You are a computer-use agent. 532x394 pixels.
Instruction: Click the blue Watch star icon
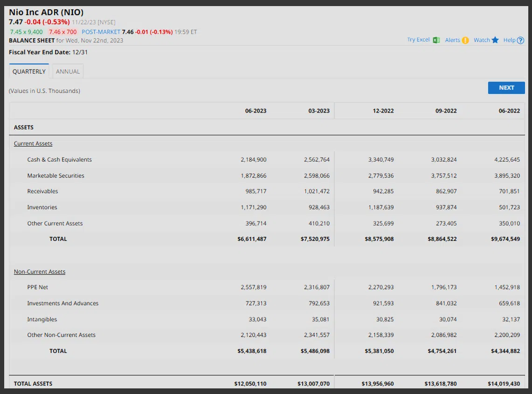pos(495,40)
